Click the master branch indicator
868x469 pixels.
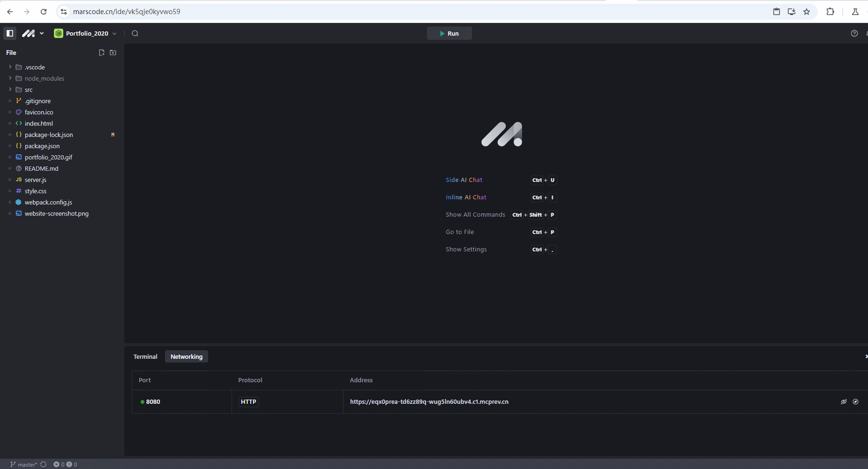point(23,464)
